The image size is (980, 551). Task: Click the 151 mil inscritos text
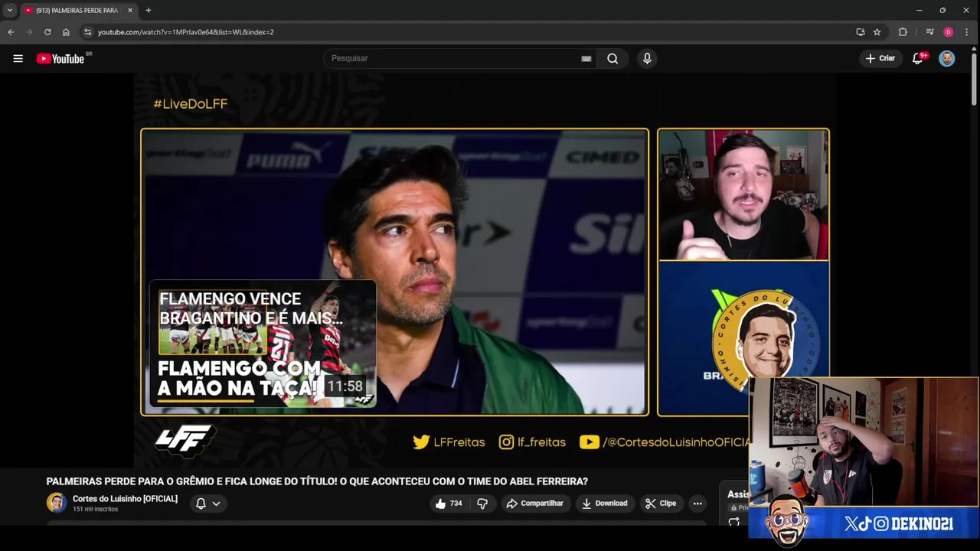tap(95, 510)
